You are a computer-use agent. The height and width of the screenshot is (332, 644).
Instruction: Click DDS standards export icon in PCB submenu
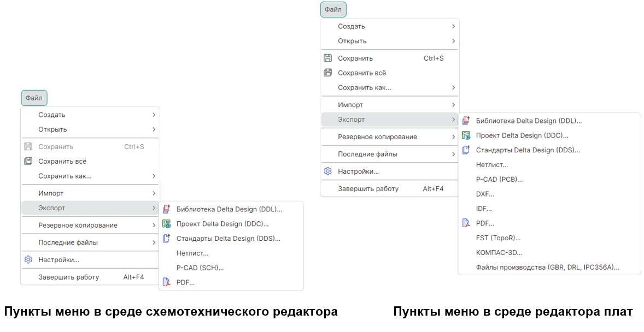click(x=466, y=150)
